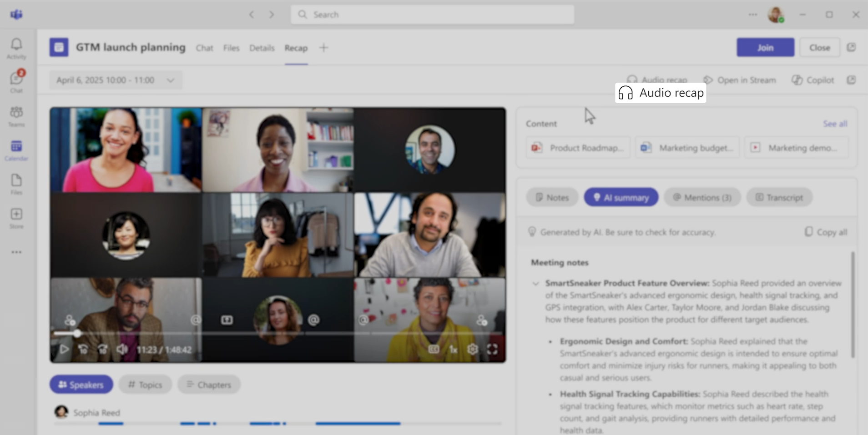Click See all in Content section

pos(835,124)
